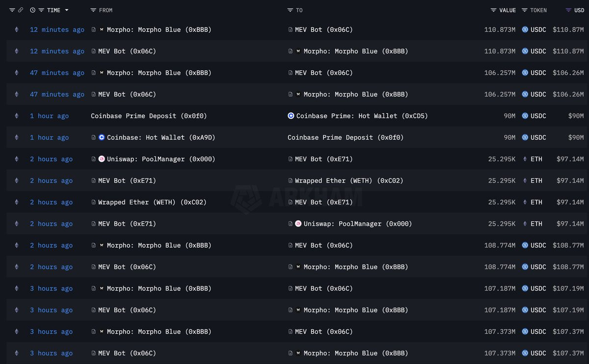Open Coinbase Prime: Hot Wallet (0xCD5) entity
589x364 pixels.
[x=362, y=116]
